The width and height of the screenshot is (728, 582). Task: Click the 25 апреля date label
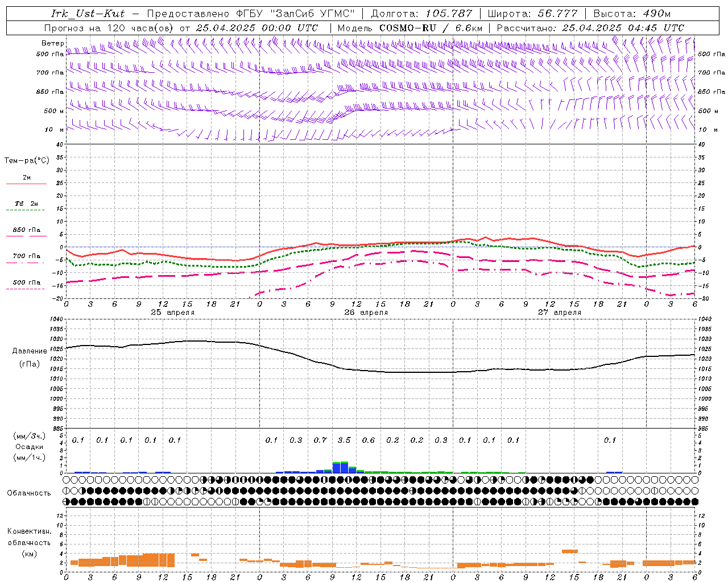(x=172, y=313)
